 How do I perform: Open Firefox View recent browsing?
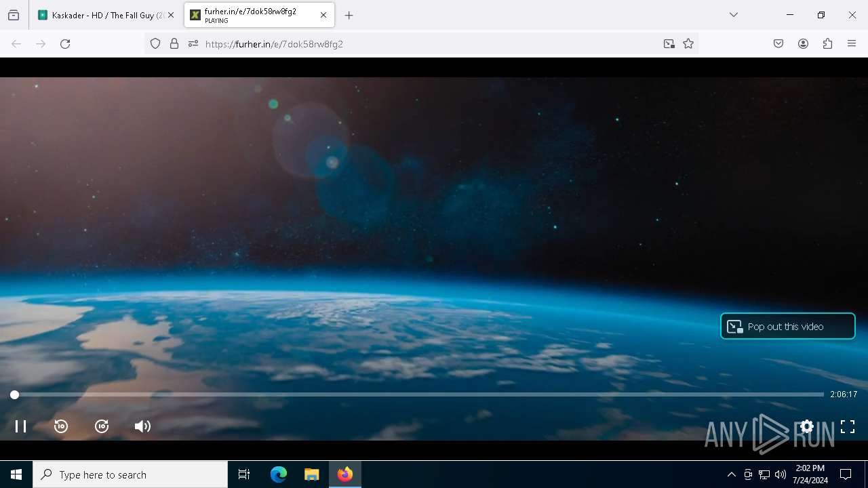[14, 15]
